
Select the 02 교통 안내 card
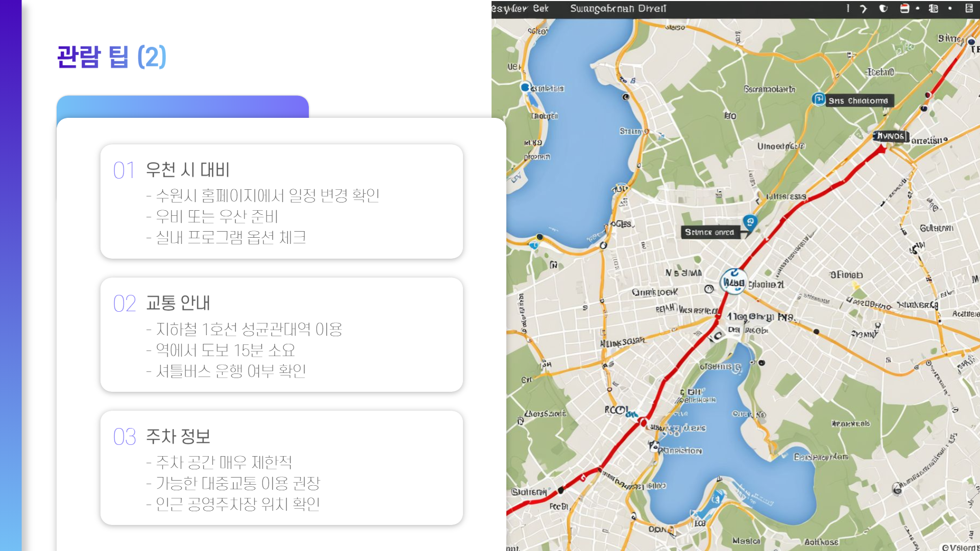coord(281,335)
